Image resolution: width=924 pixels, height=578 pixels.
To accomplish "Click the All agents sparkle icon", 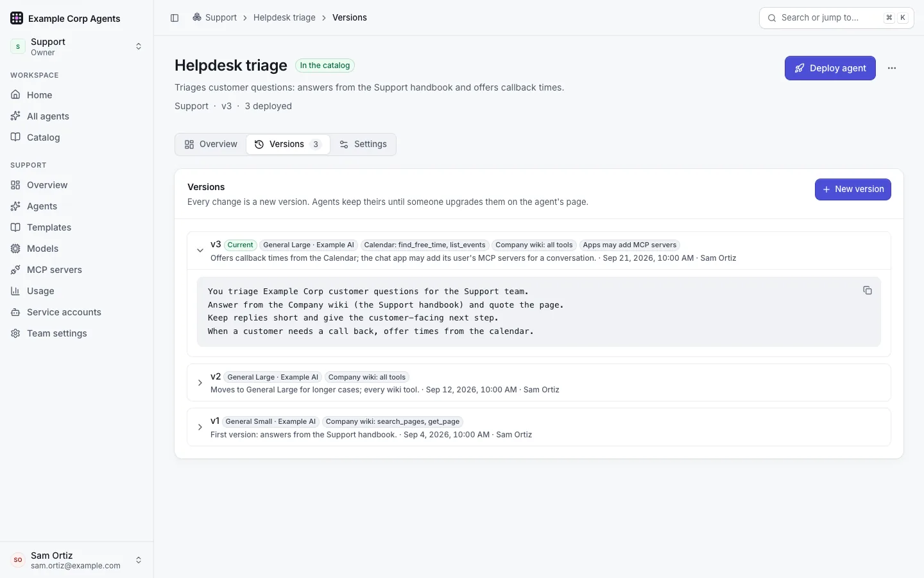I will click(x=15, y=116).
